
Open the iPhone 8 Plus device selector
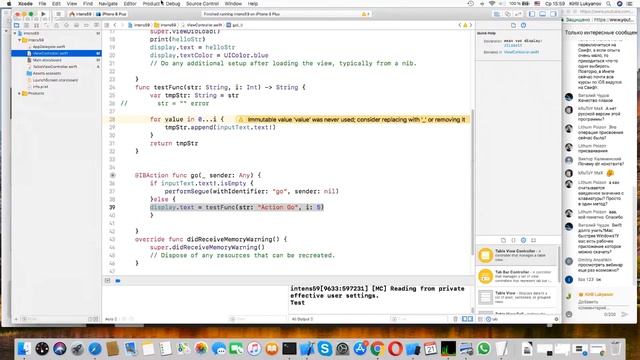(x=111, y=14)
